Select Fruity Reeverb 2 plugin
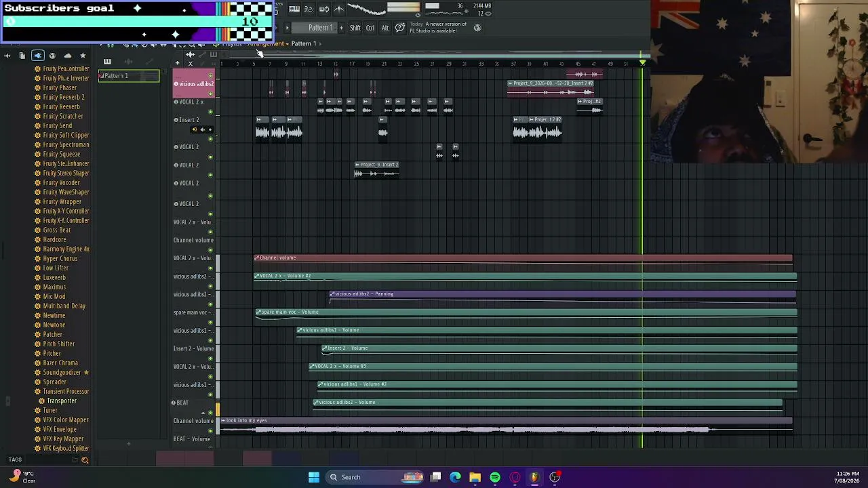The image size is (868, 488). point(64,97)
